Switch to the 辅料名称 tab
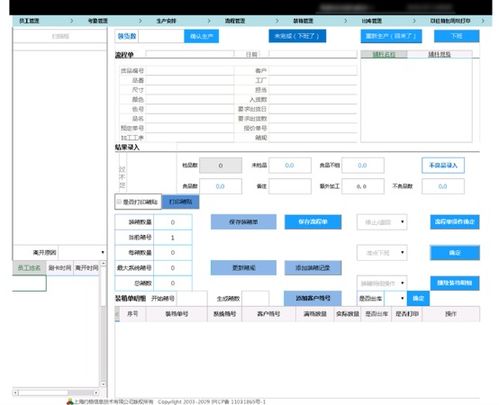 click(x=384, y=54)
